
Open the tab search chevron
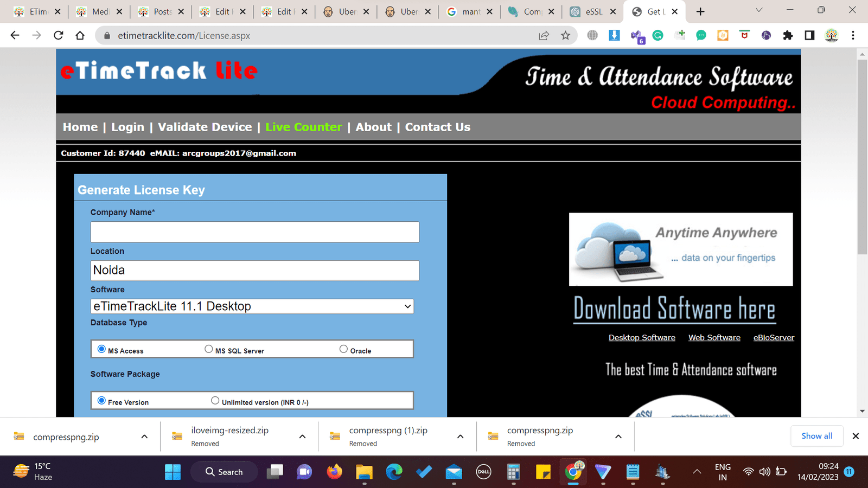(x=759, y=10)
